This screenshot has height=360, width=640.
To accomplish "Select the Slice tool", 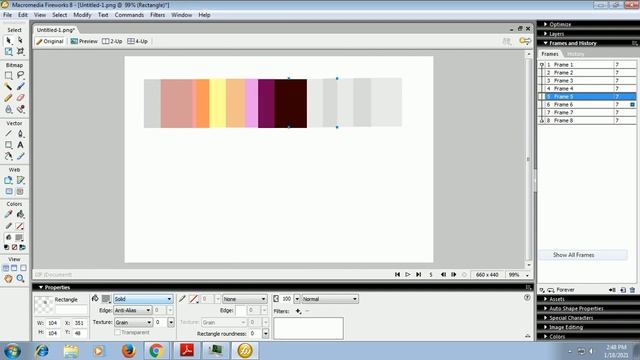I will 20,180.
